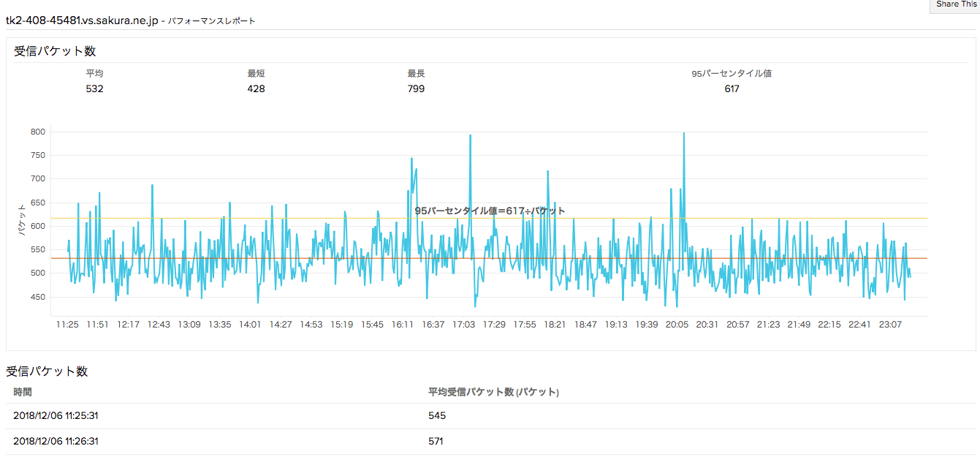Click the maximum value 799
This screenshot has height=457, width=980.
pyautogui.click(x=417, y=89)
